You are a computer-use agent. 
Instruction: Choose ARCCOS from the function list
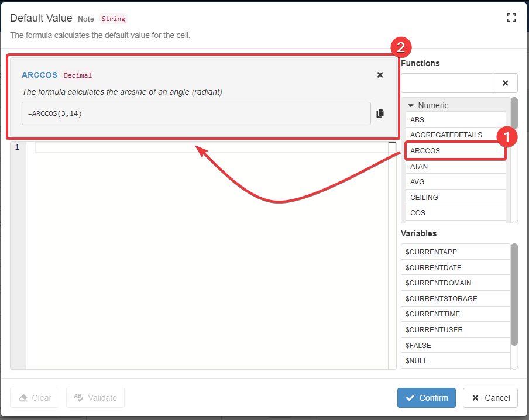click(x=455, y=151)
